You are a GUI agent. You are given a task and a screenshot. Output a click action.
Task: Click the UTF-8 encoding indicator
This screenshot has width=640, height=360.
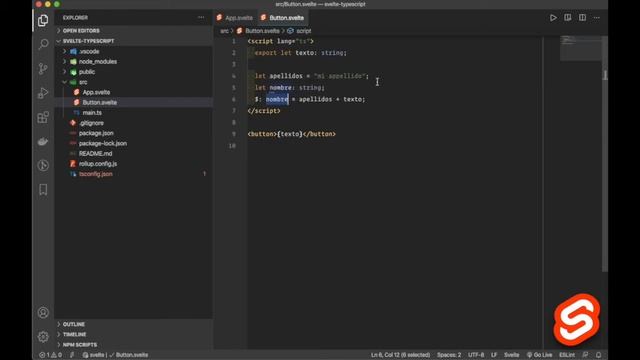pyautogui.click(x=476, y=355)
